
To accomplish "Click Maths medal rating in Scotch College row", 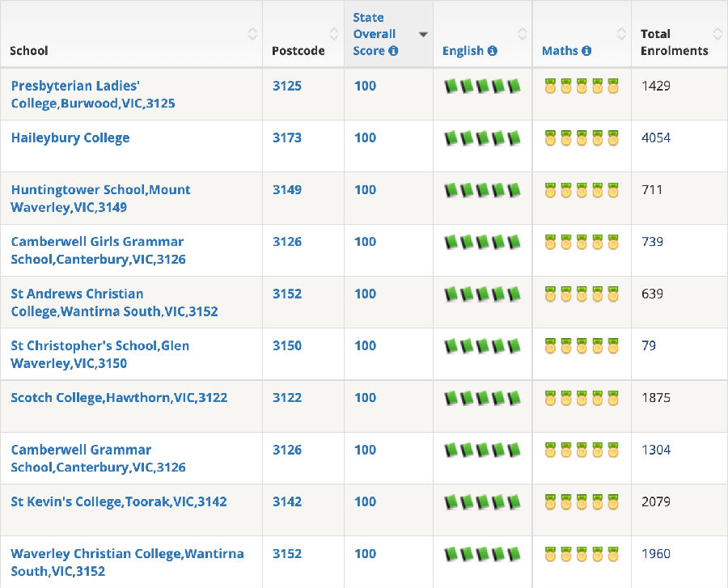I will pyautogui.click(x=582, y=398).
